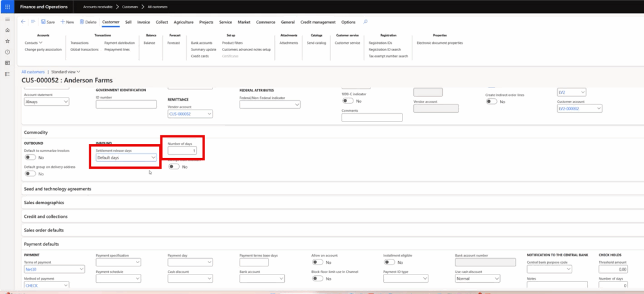This screenshot has height=294, width=644.
Task: Open Registration IDs action
Action: coord(380,43)
